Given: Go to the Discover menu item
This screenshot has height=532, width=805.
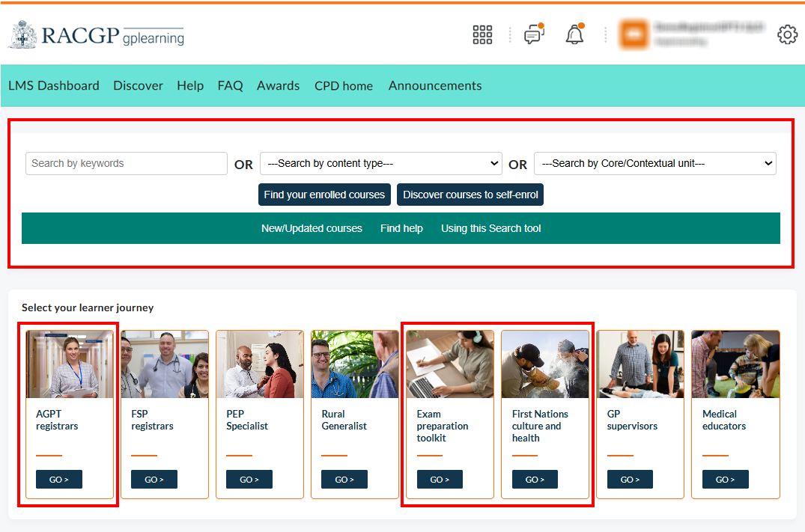Looking at the screenshot, I should (x=138, y=86).
